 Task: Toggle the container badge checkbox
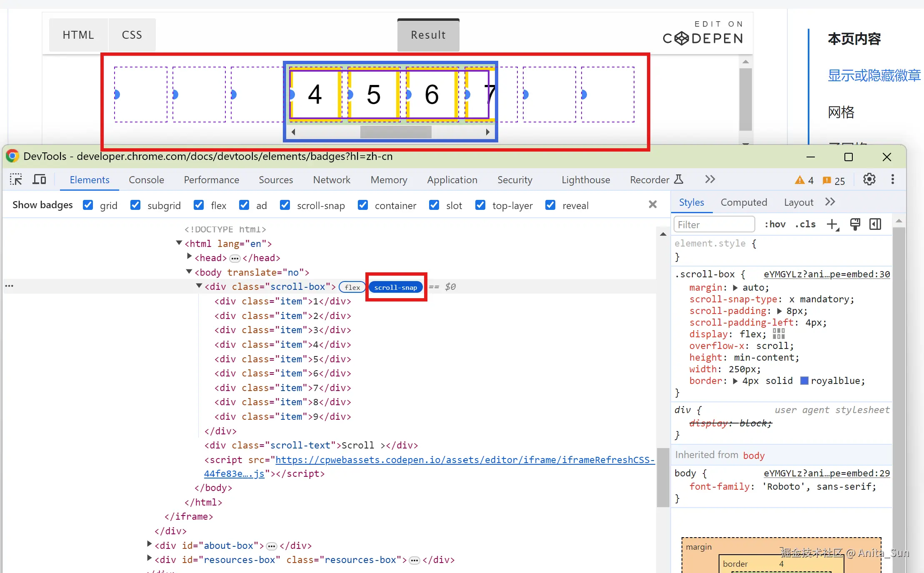coord(363,205)
